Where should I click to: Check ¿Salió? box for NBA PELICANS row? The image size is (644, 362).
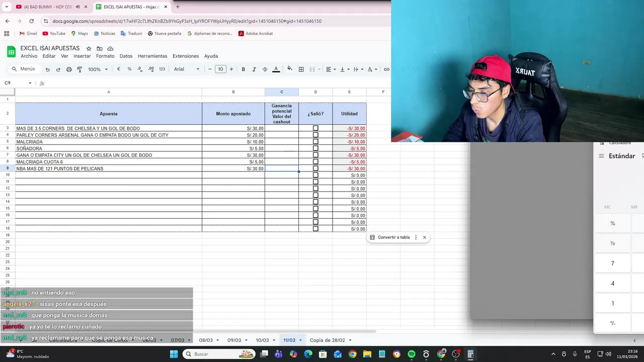point(315,168)
